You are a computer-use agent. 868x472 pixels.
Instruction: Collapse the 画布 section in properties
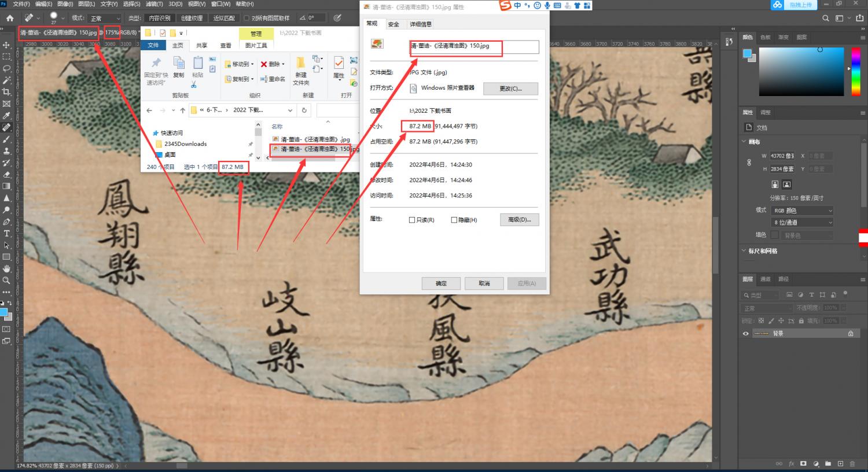click(x=744, y=142)
